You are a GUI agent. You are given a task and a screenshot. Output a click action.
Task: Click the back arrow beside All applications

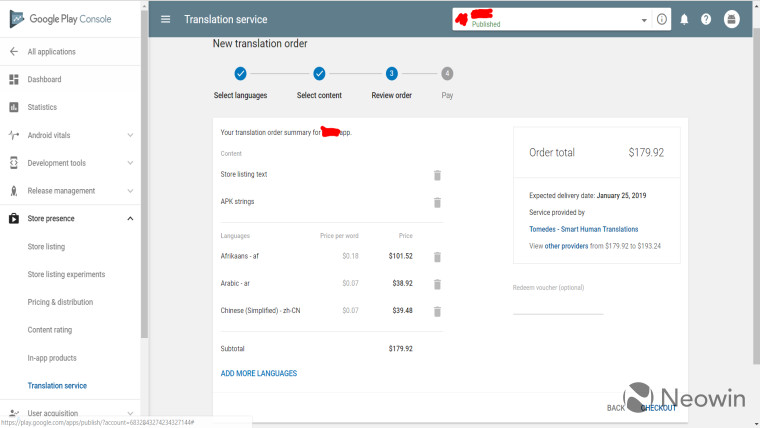coord(14,51)
